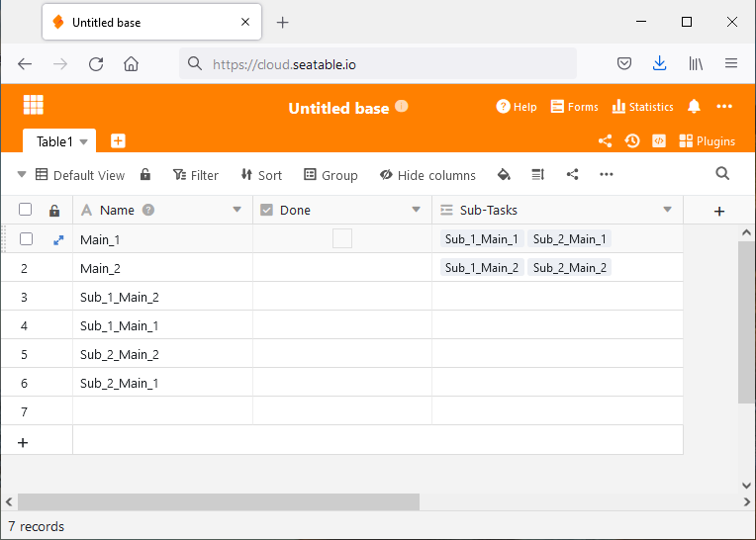
Task: Open the bases grid home icon
Action: (34, 105)
